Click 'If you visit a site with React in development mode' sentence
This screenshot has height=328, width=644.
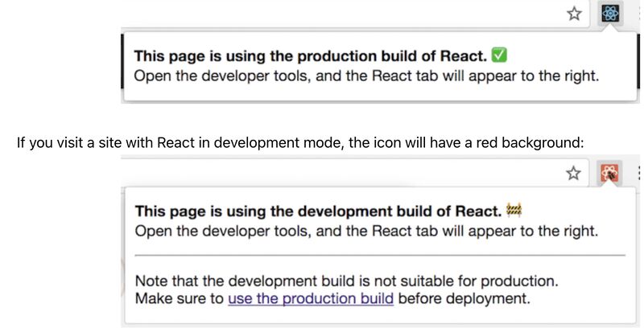tap(299, 142)
